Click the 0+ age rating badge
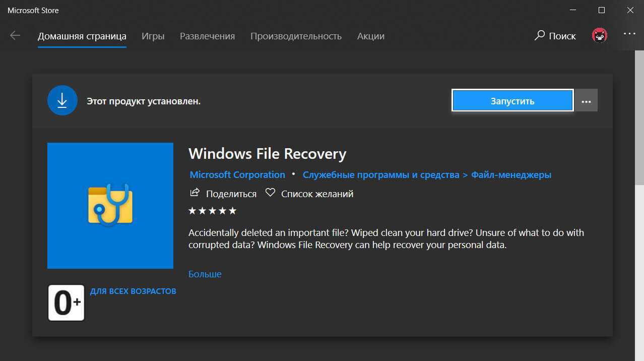The width and height of the screenshot is (644, 361). (x=66, y=303)
